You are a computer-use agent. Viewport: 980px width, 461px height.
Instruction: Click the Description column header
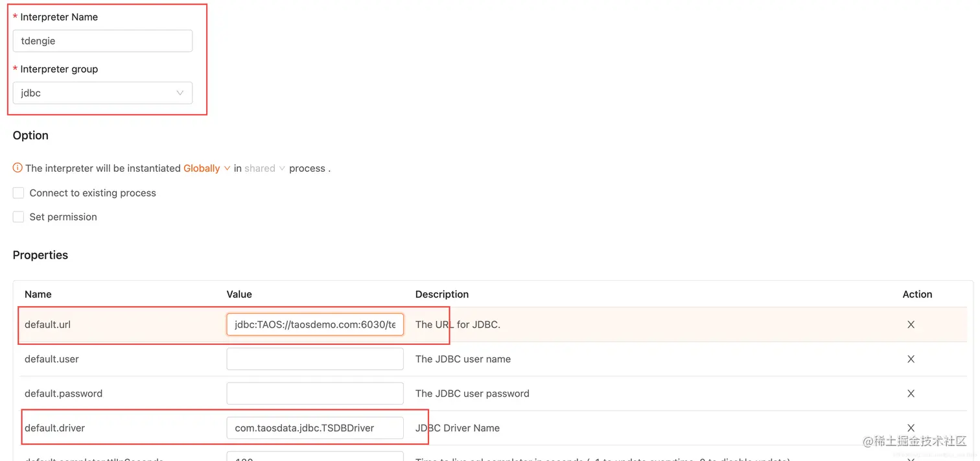[442, 294]
